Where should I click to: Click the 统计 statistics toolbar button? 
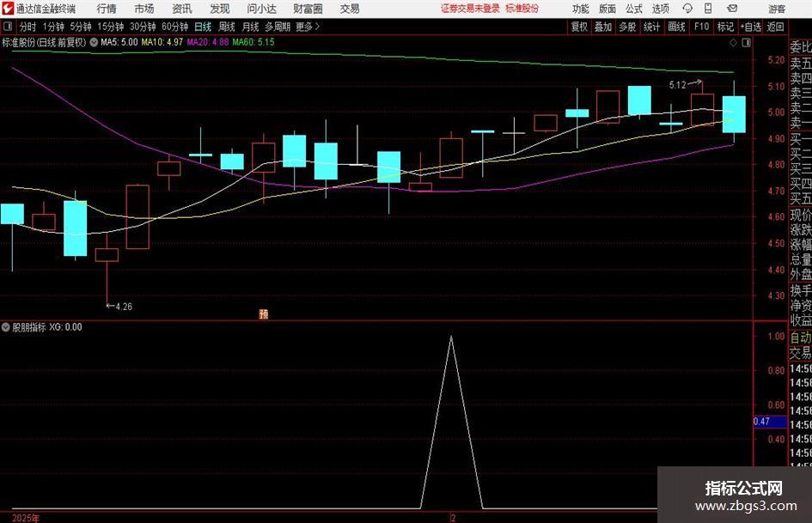pyautogui.click(x=651, y=27)
